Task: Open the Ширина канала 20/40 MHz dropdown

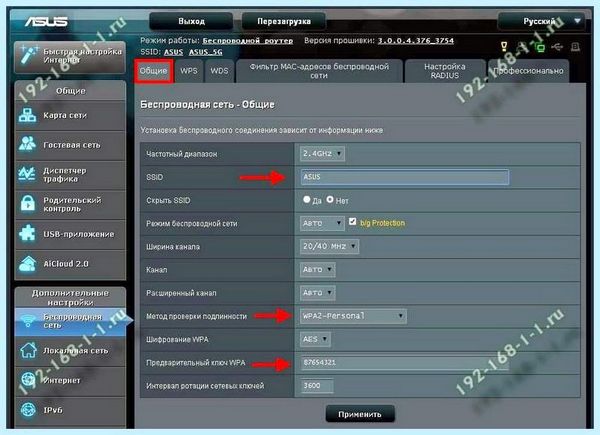Action: (329, 246)
